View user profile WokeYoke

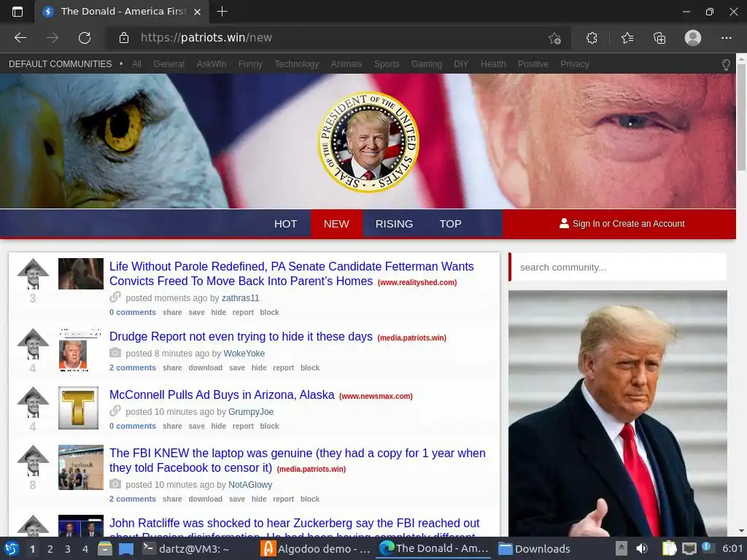click(244, 354)
